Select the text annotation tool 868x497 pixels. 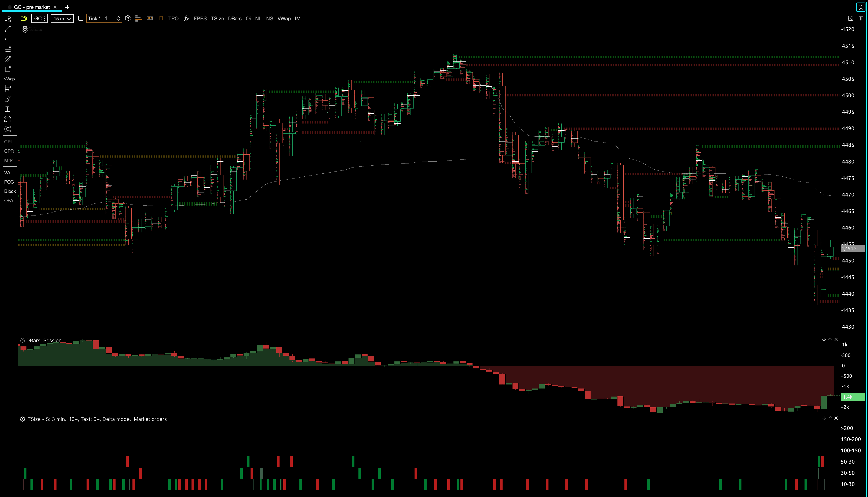[x=8, y=109]
